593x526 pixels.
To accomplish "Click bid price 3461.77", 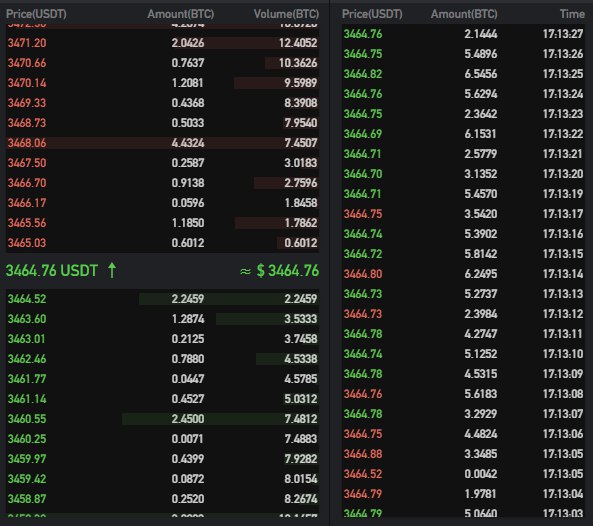I will (x=27, y=379).
